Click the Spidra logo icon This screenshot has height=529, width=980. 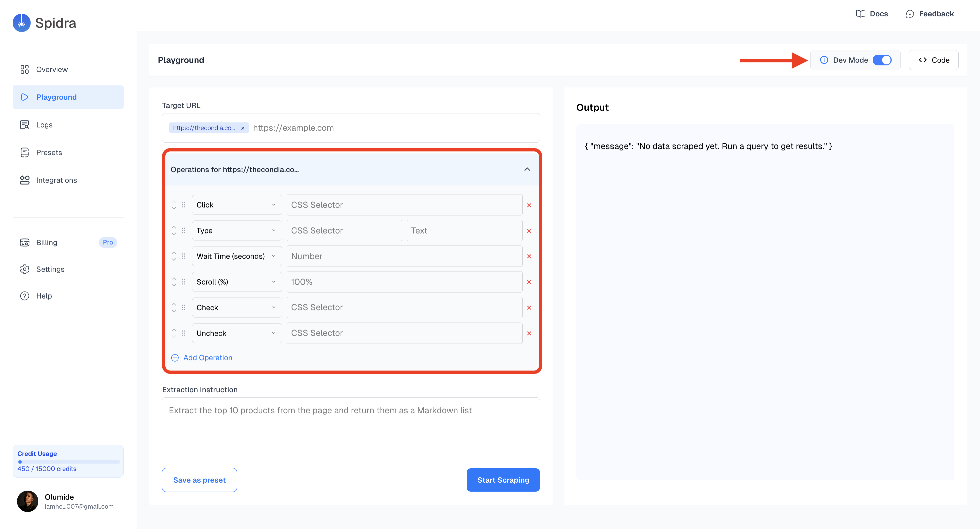tap(22, 23)
